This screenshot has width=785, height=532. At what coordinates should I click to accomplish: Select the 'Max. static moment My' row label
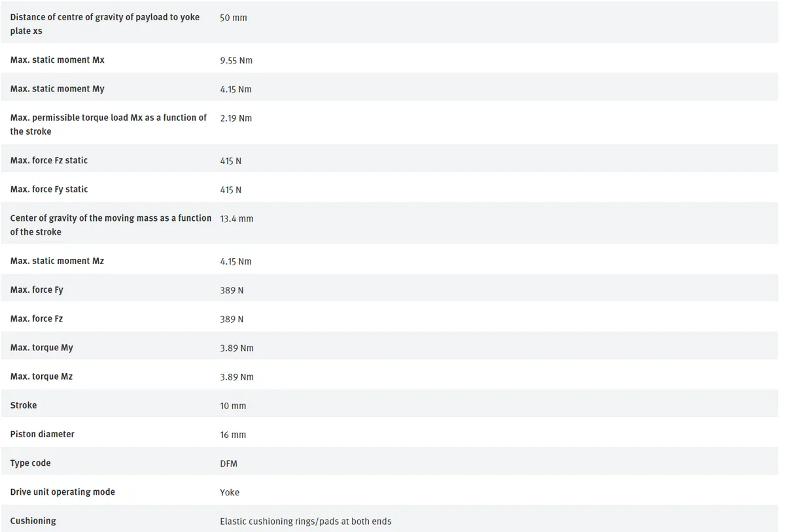(x=57, y=89)
